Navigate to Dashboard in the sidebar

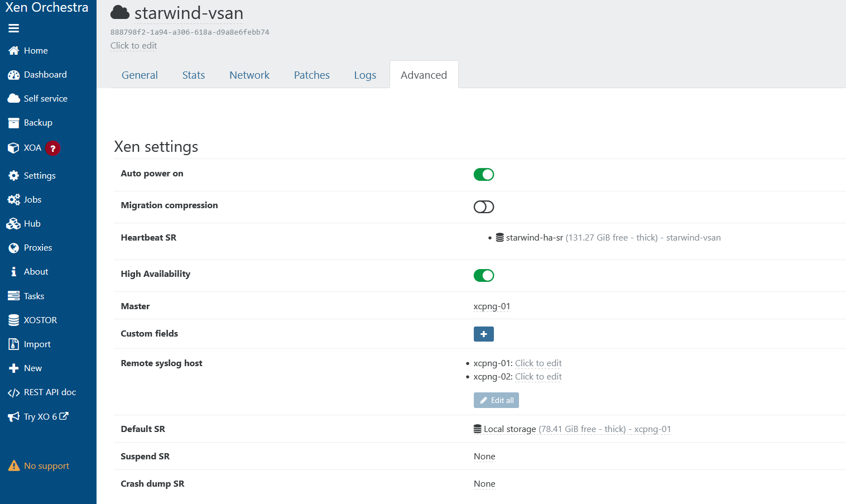pyautogui.click(x=45, y=75)
